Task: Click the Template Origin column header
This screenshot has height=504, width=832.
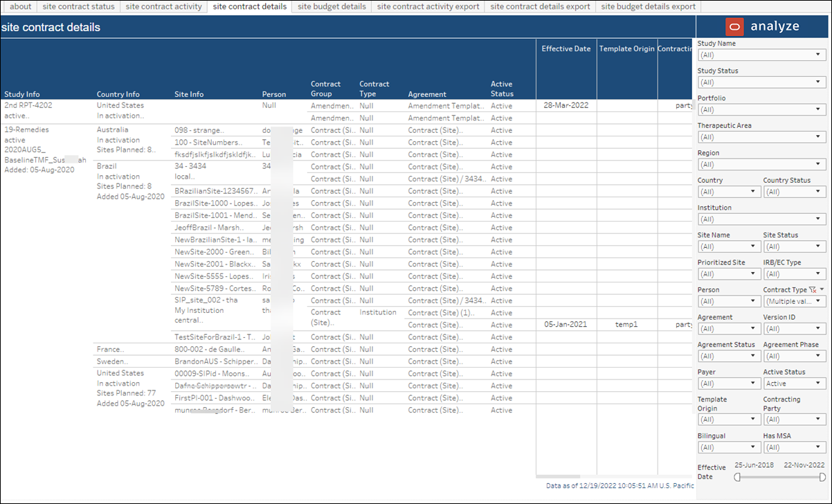Action: [x=626, y=49]
